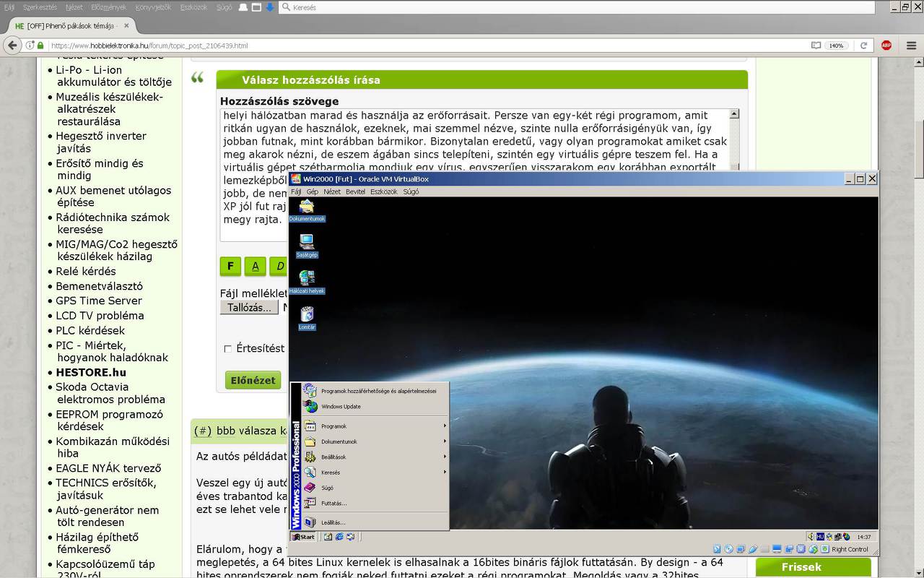Select the Hálózati helyek desktop icon

(307, 282)
